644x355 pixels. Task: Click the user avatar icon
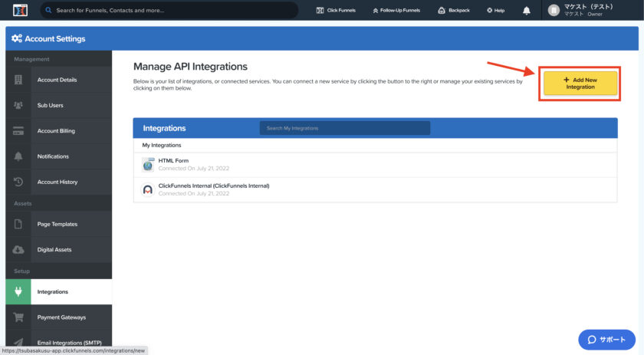pos(554,10)
